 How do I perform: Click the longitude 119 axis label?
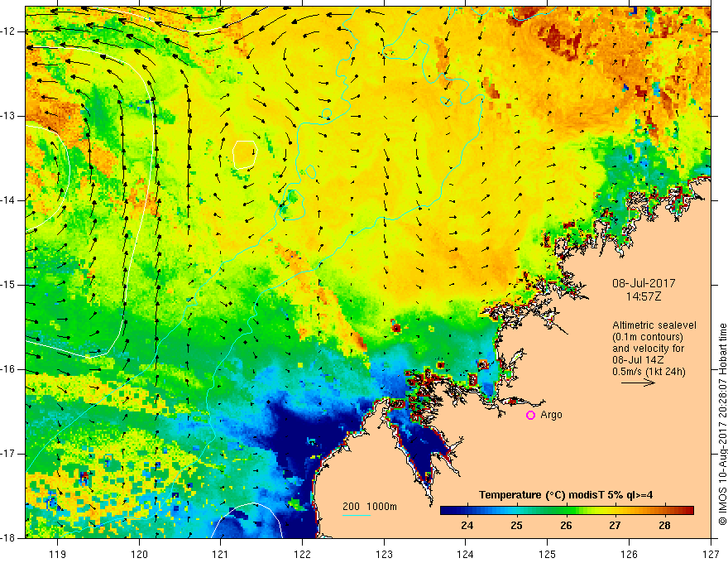click(x=58, y=554)
